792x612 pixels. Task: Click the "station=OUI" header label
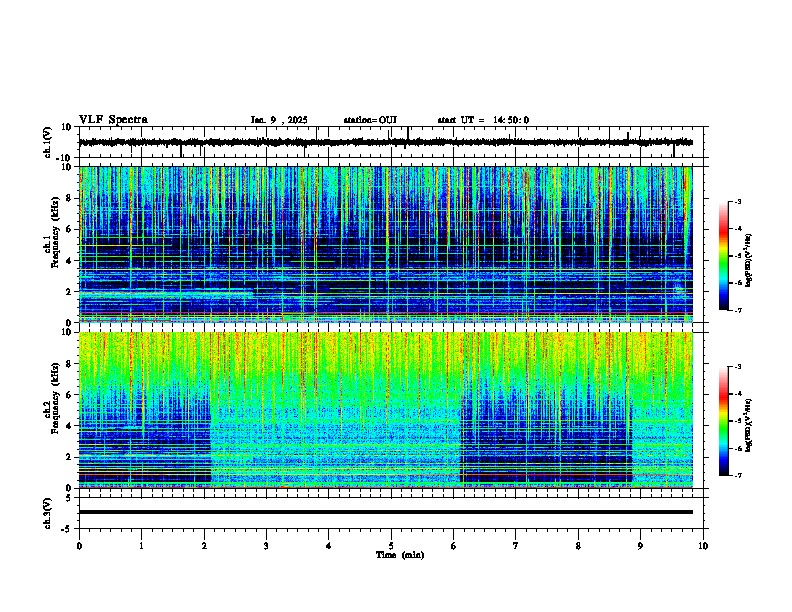(370, 120)
